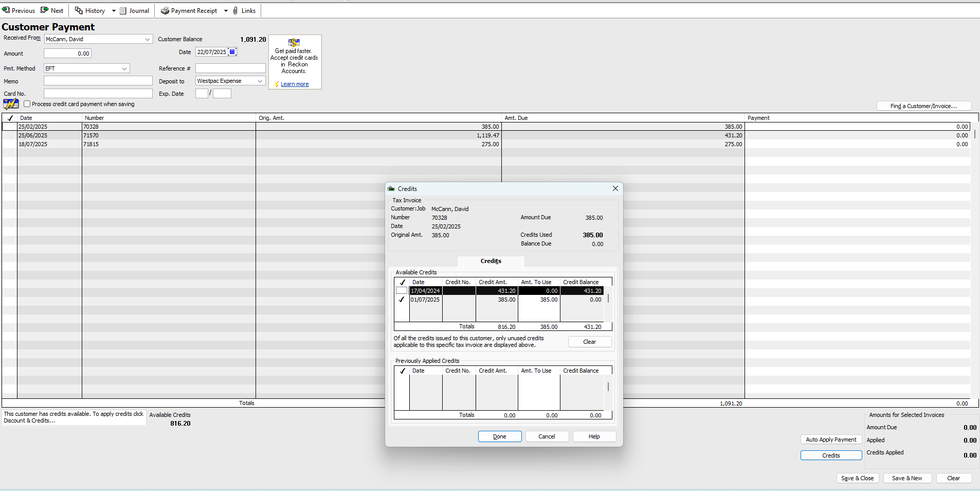The image size is (980, 491).
Task: Select invoice number 71815 row
Action: pyautogui.click(x=485, y=144)
